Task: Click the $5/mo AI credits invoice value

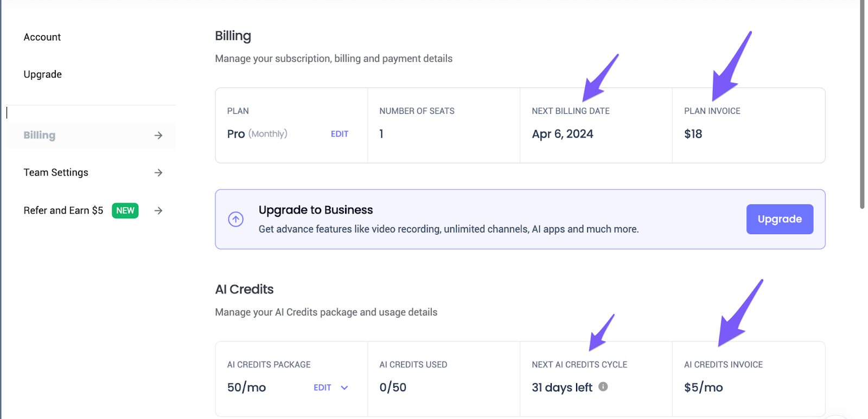Action: pyautogui.click(x=704, y=388)
